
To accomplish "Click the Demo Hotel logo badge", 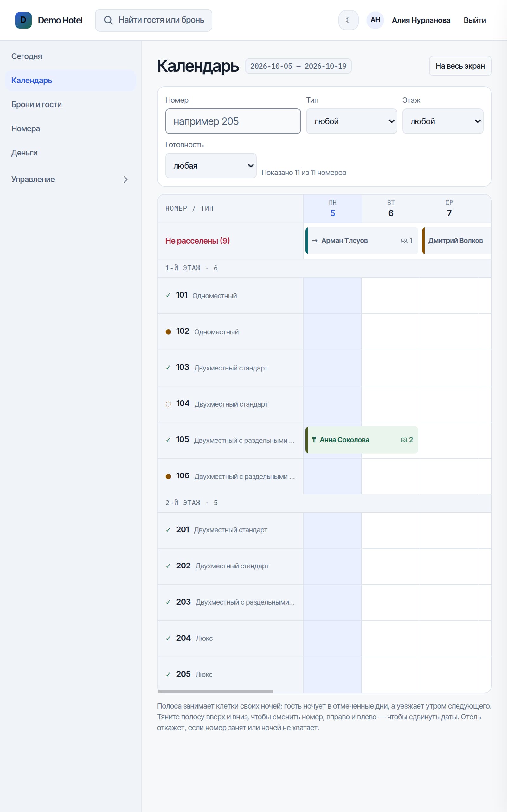I will (x=23, y=20).
